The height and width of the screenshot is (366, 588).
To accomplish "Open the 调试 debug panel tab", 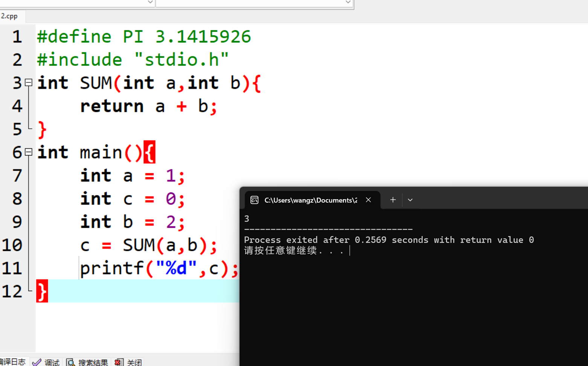I will (x=47, y=362).
